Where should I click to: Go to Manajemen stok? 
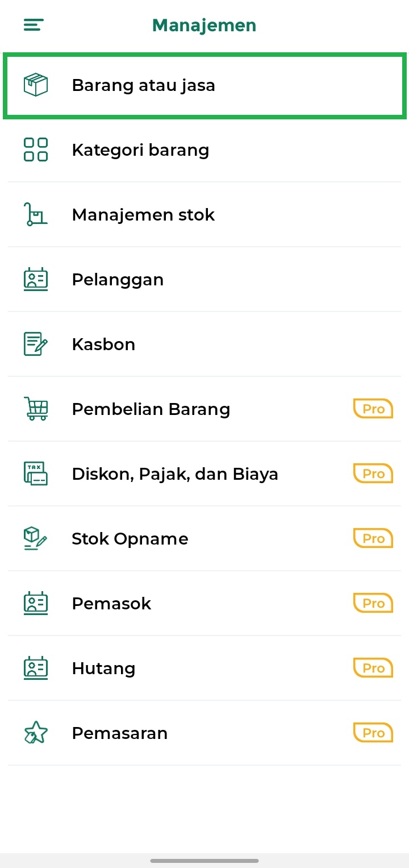[x=143, y=215]
